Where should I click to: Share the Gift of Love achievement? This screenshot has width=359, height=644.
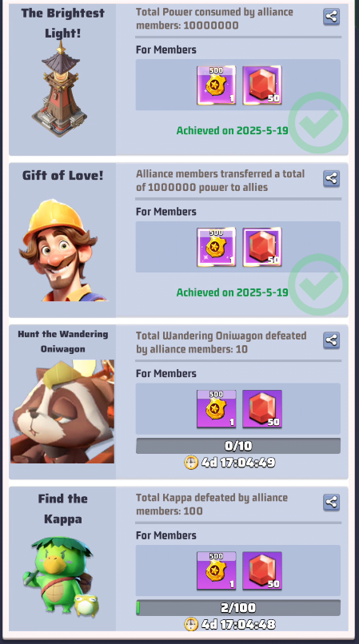tap(331, 179)
